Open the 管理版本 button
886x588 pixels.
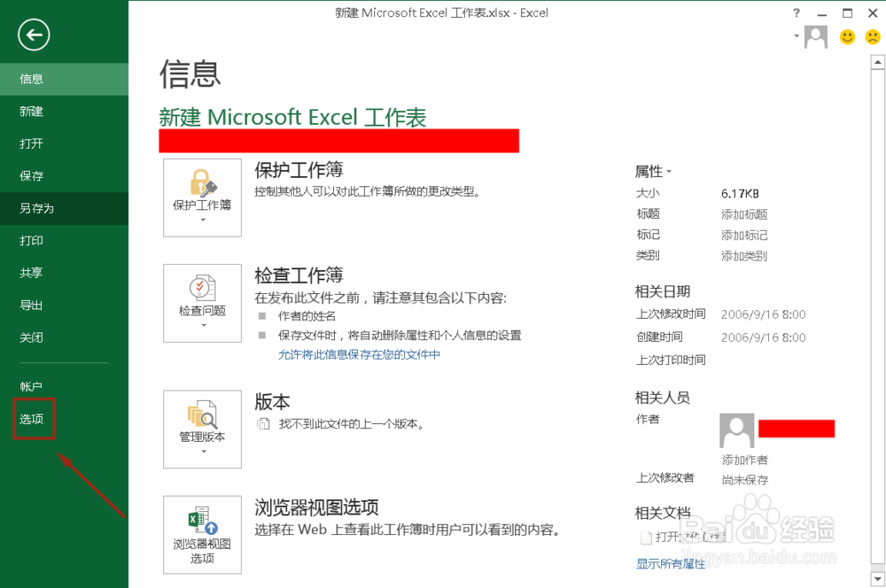[202, 429]
